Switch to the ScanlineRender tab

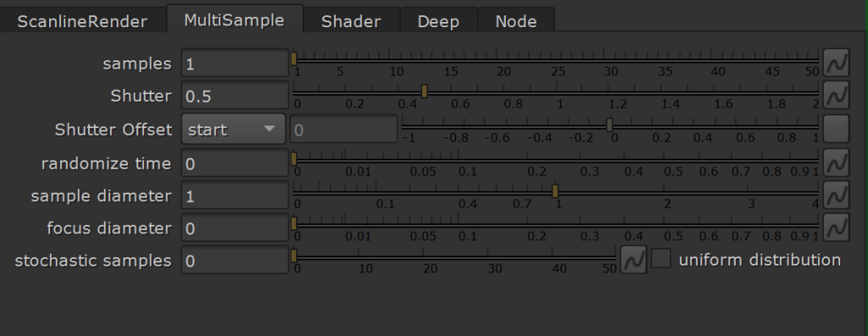tap(82, 21)
